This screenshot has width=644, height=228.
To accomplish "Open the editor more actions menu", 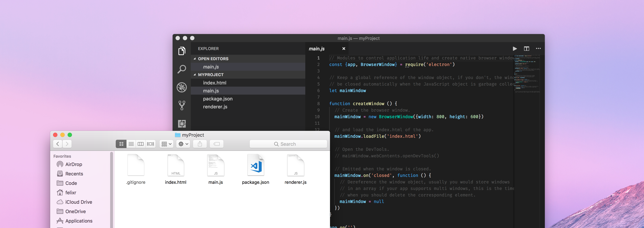I will tap(538, 48).
